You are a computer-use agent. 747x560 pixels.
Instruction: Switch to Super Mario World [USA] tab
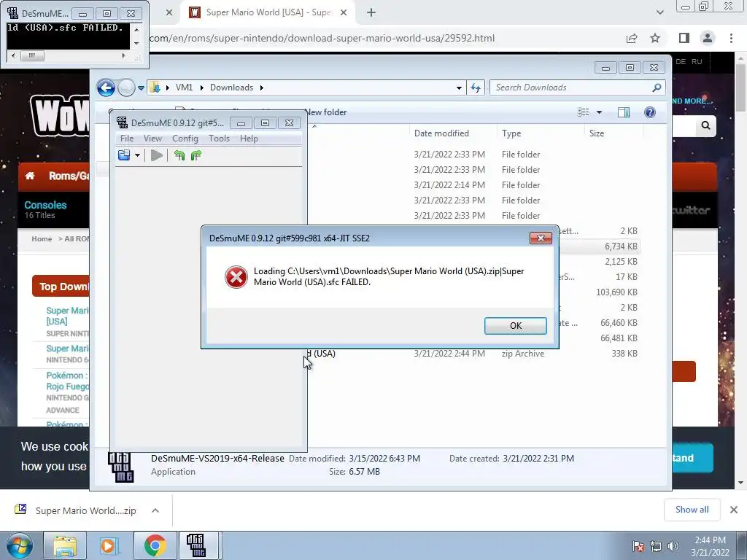(268, 13)
